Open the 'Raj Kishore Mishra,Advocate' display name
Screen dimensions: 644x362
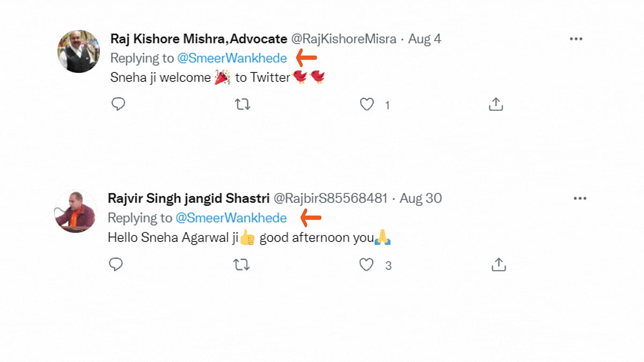tap(199, 39)
